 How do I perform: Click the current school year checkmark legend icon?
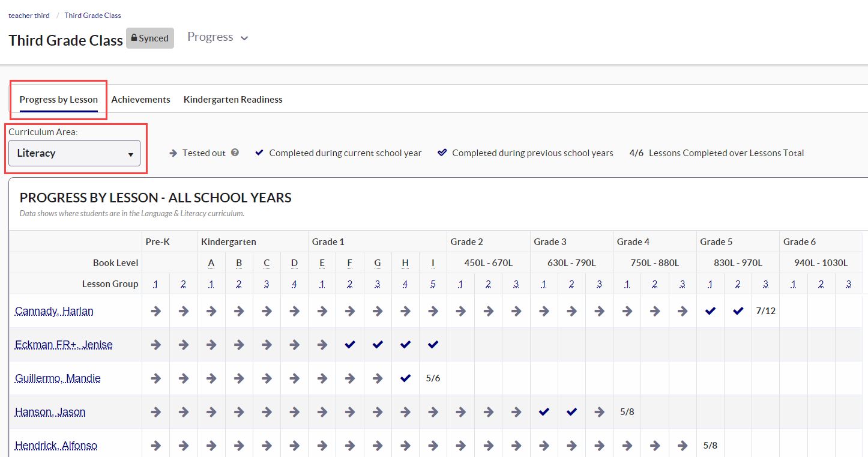point(259,152)
